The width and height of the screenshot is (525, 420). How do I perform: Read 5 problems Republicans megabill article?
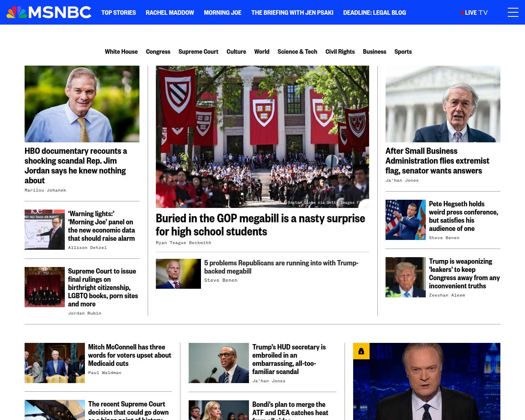[281, 267]
